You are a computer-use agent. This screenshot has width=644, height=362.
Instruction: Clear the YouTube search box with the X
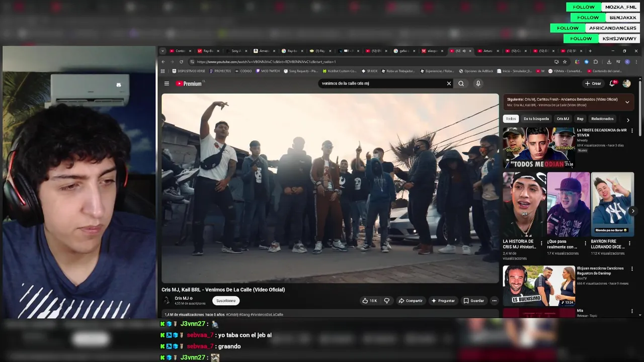[x=449, y=83]
